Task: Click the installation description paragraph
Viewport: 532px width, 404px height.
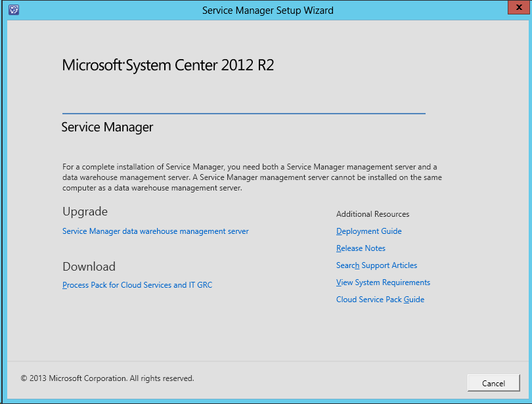Action: [252, 177]
